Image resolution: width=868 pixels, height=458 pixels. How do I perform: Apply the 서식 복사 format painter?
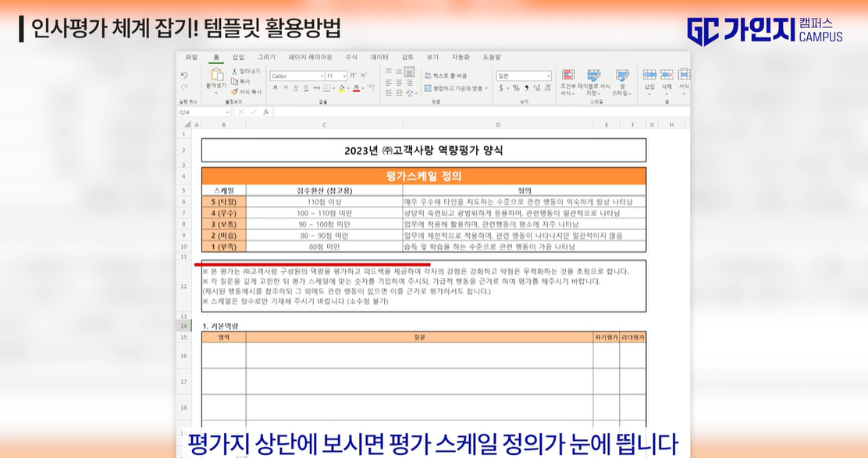[234, 91]
